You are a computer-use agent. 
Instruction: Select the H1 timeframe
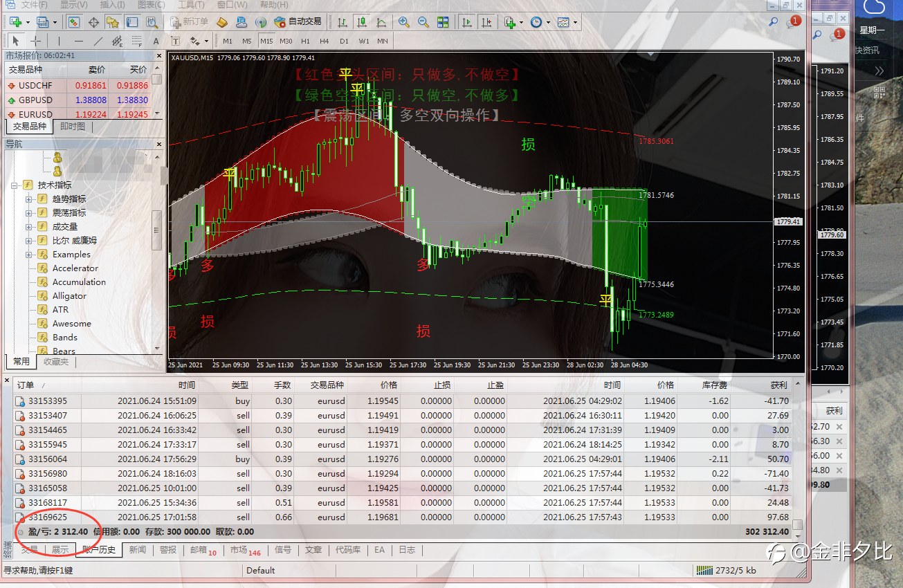tap(305, 41)
